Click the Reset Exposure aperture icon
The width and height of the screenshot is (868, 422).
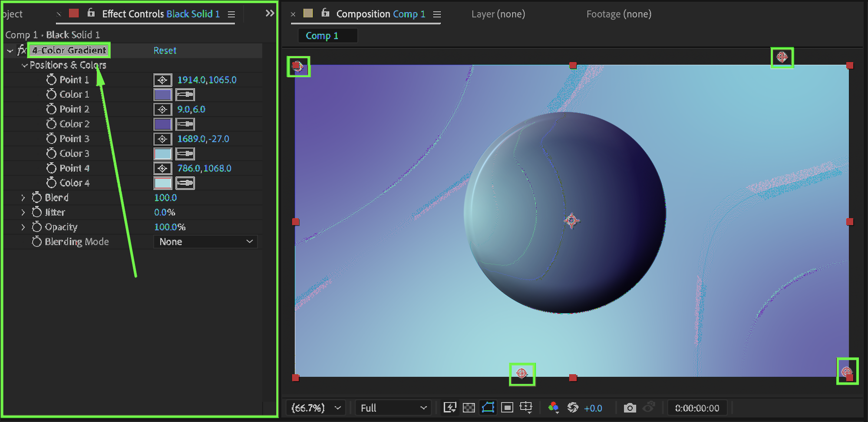tap(573, 408)
